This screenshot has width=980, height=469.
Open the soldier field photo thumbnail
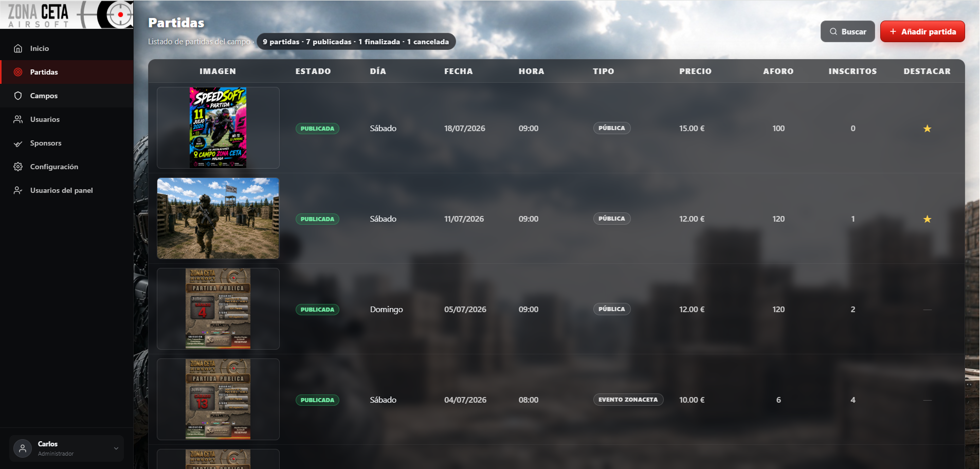(x=218, y=218)
